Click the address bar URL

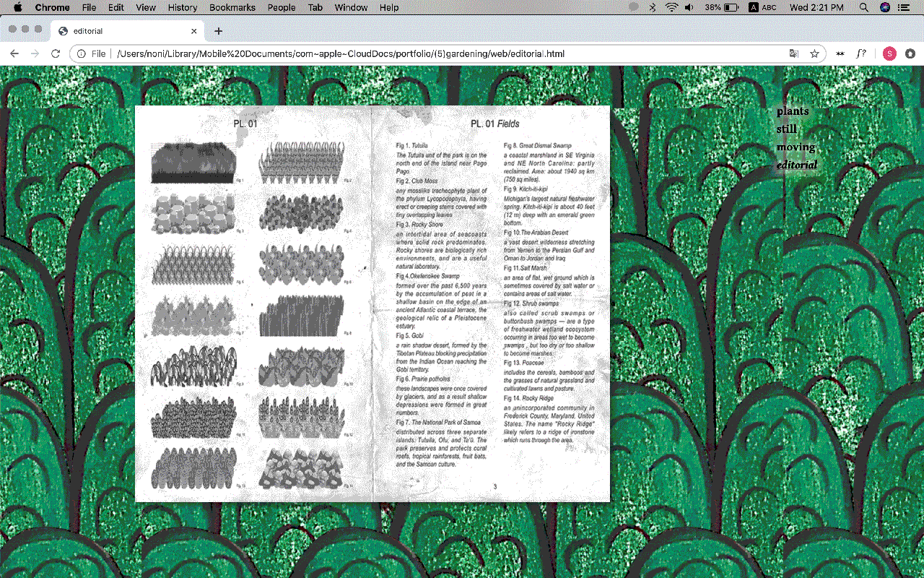tap(341, 53)
